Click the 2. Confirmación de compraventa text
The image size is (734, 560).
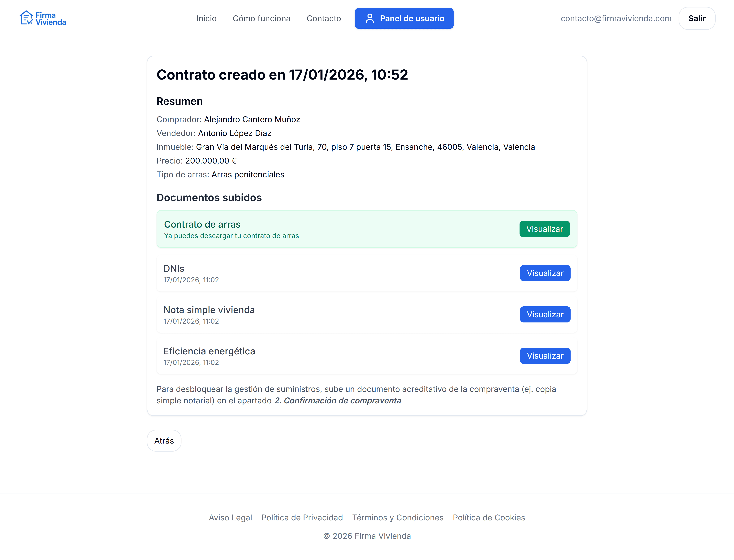[338, 400]
